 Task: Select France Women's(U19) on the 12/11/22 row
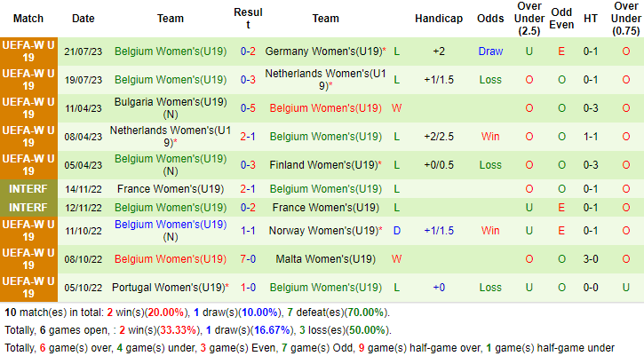[x=325, y=208]
